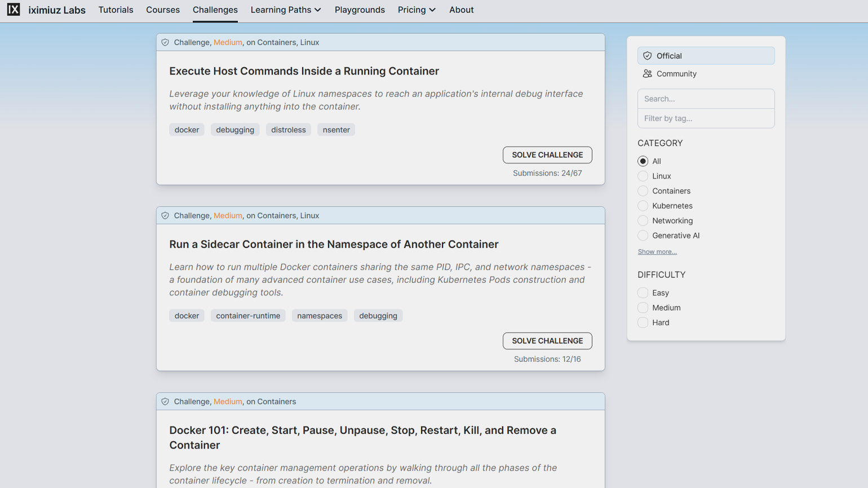Select the Kubernetes category radio button
This screenshot has width=868, height=488.
(643, 206)
